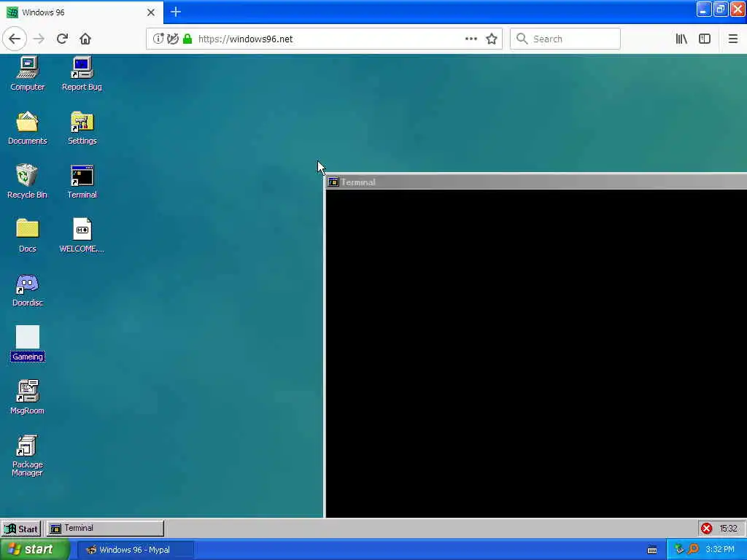Screen dimensions: 747x560
Task: Close the Windows 96 browser tab
Action: tap(151, 12)
